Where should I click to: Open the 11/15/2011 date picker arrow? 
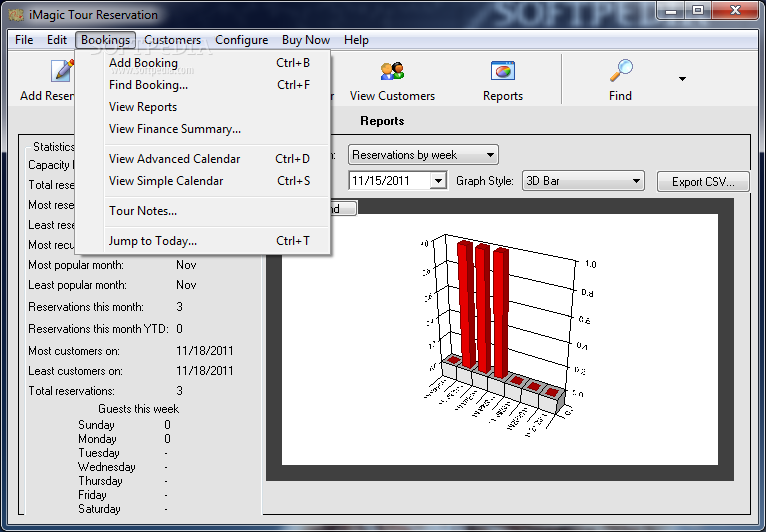[x=438, y=181]
